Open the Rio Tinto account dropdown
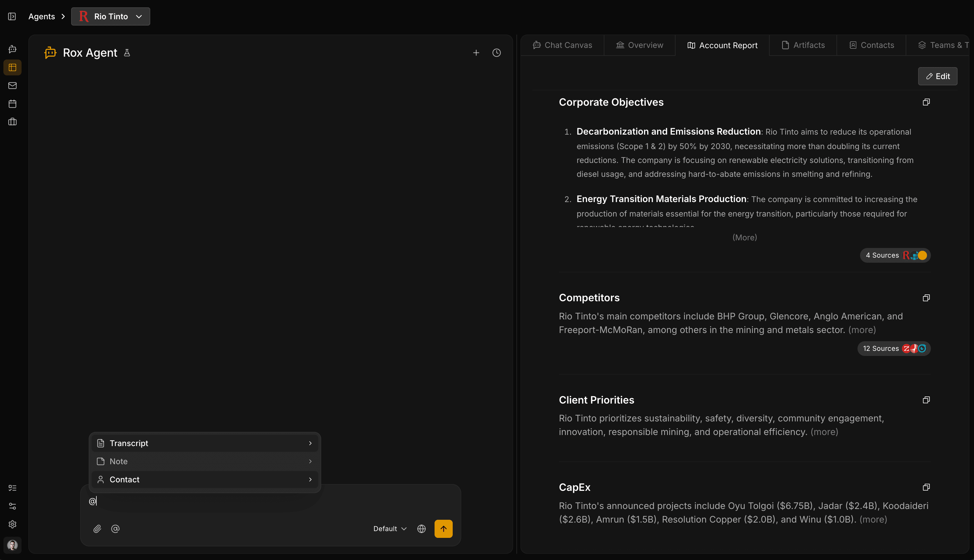 pos(111,16)
